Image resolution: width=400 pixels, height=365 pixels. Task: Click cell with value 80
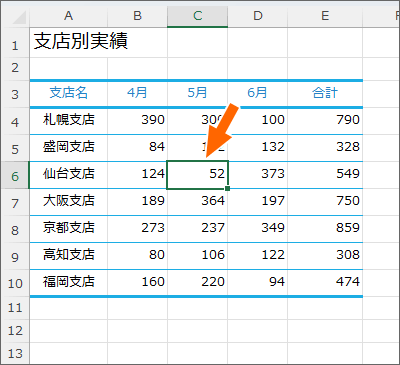(137, 255)
